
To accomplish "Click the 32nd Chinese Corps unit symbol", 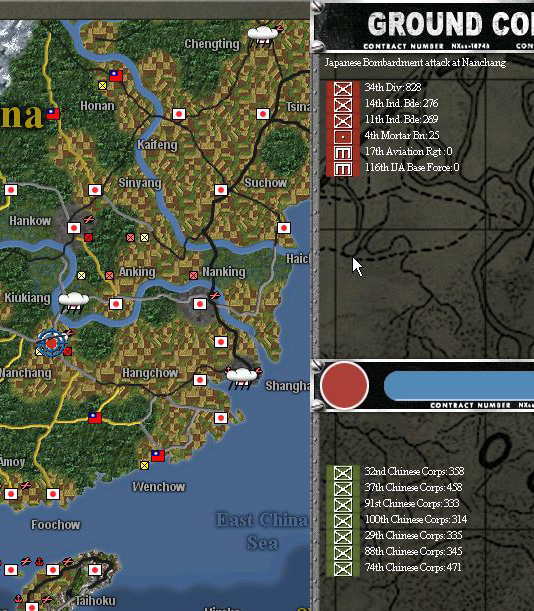I will [x=343, y=473].
